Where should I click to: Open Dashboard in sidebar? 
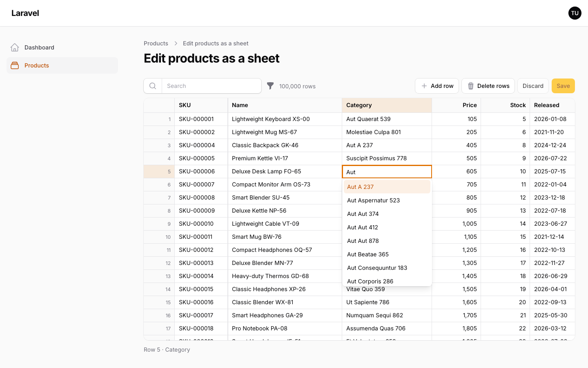(62, 47)
